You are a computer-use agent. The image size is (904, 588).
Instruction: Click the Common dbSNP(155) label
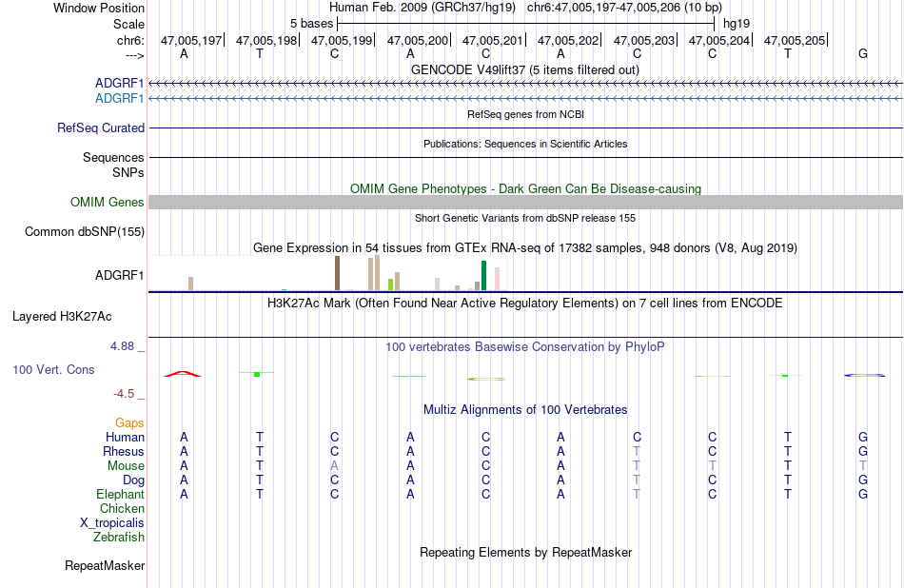coord(84,232)
